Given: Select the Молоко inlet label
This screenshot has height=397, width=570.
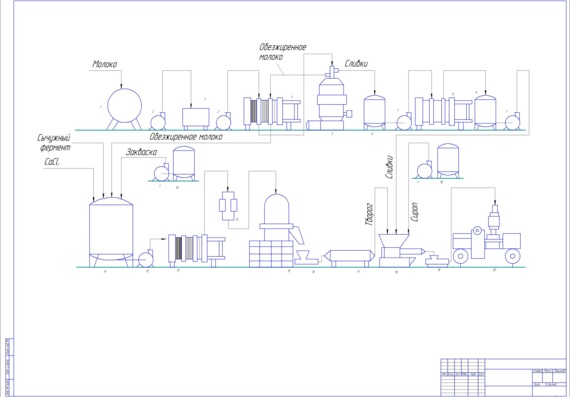Looking at the screenshot, I should [x=104, y=64].
